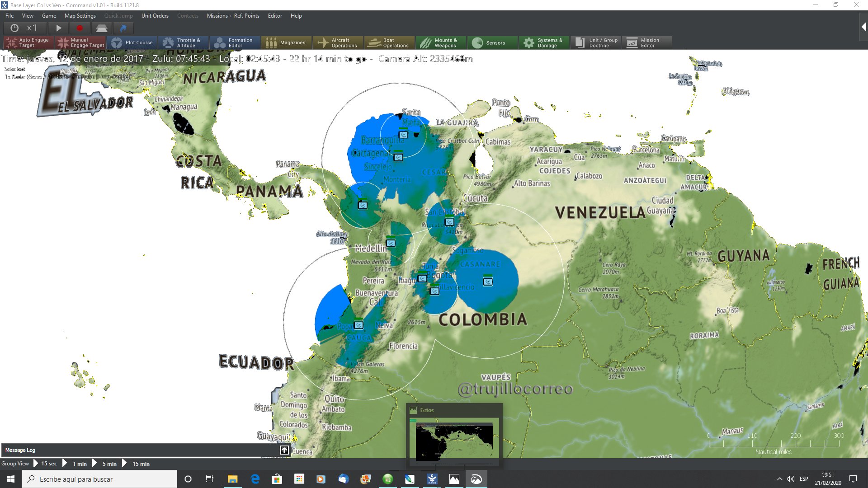Screen dimensions: 868x488
Task: Open volume control in system tray
Action: point(791,479)
